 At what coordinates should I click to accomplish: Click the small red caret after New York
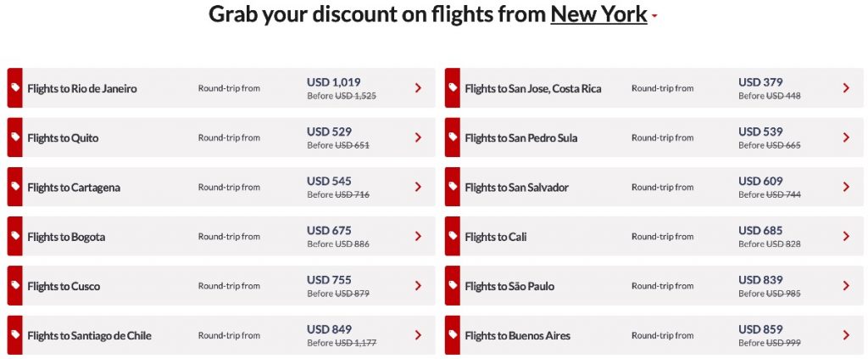click(x=654, y=17)
